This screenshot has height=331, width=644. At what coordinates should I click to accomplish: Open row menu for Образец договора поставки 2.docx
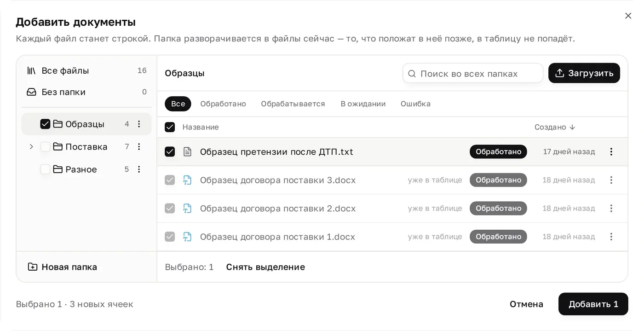[x=611, y=209]
